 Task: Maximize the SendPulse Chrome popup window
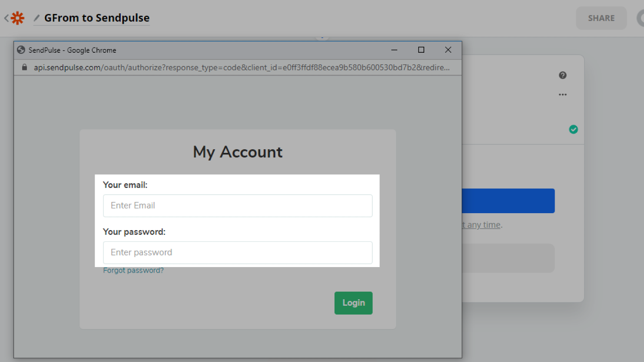click(421, 50)
